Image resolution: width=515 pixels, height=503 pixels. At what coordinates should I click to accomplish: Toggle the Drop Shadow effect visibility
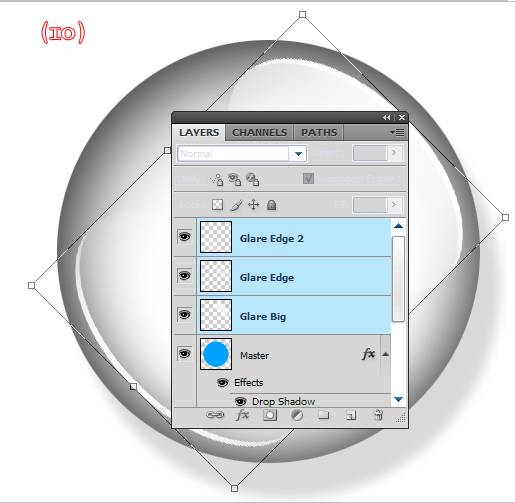click(x=240, y=401)
